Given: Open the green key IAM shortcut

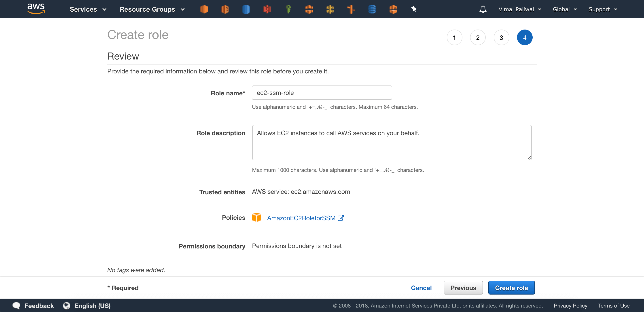Looking at the screenshot, I should pyautogui.click(x=288, y=9).
